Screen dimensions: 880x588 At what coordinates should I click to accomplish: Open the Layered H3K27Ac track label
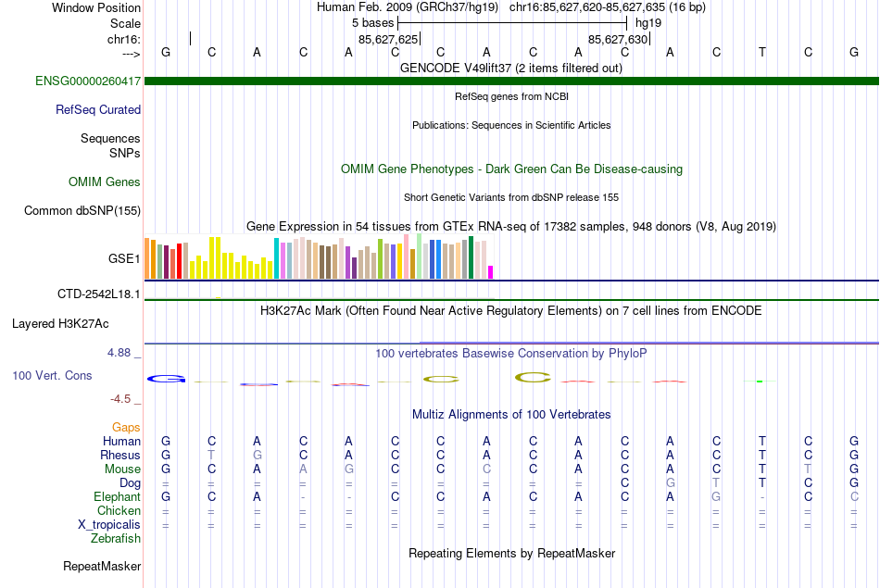pyautogui.click(x=60, y=324)
